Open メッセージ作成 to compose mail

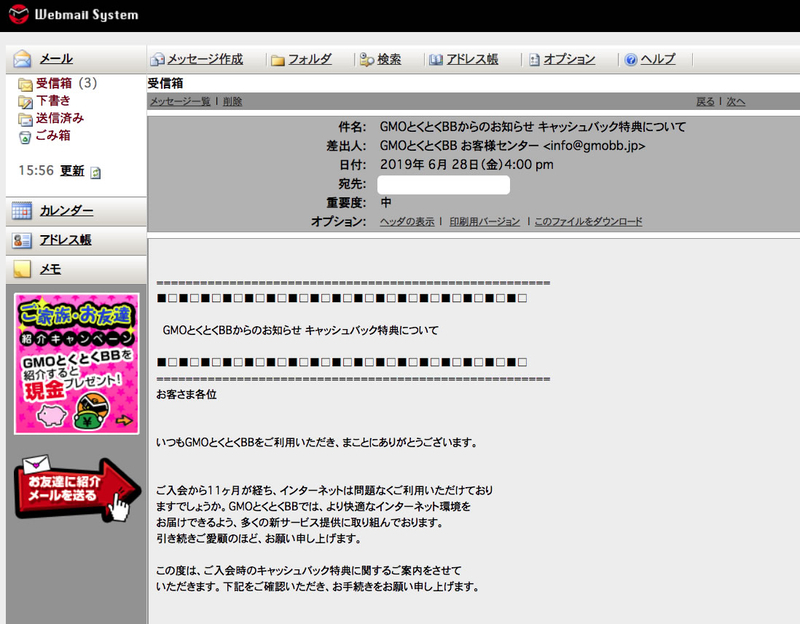[205, 59]
